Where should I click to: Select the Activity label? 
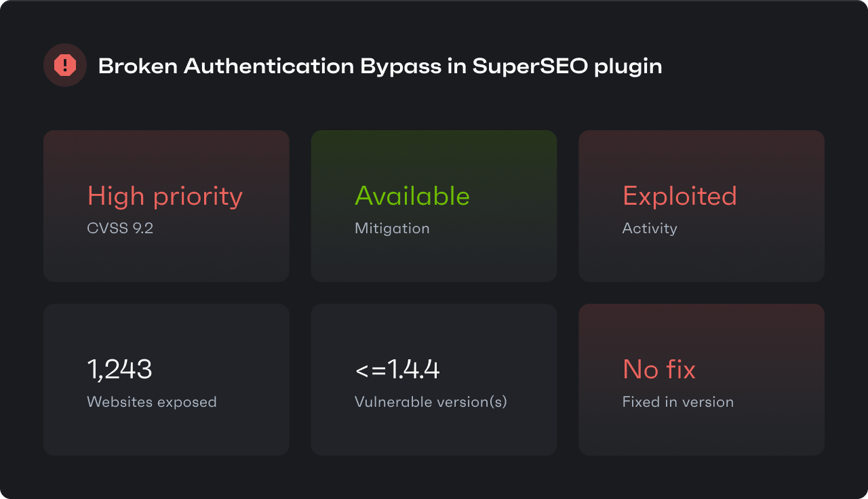coord(650,228)
